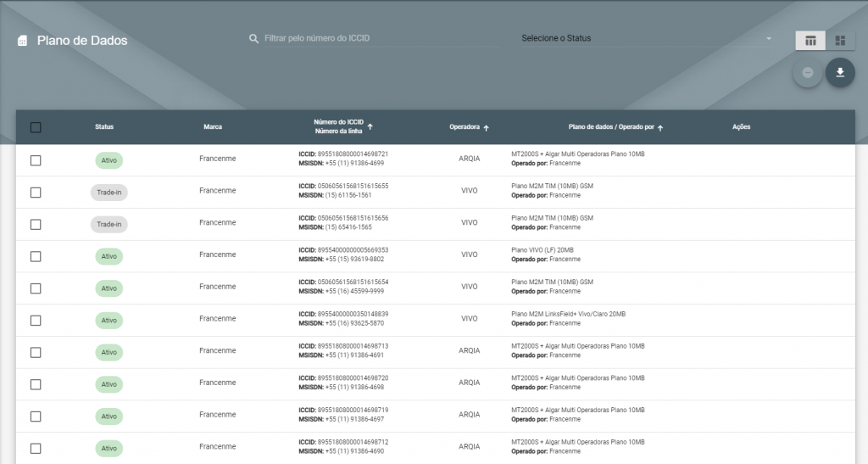Click Trade-in badge for ICCID ending 5656

click(x=109, y=224)
